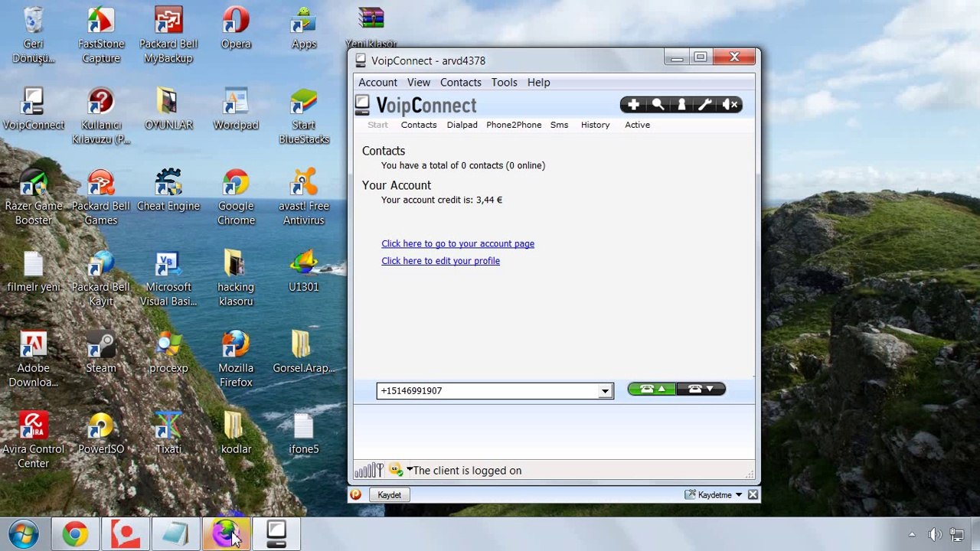Screen dimensions: 980x551
Task: Click link to go to account page
Action: pyautogui.click(x=458, y=243)
